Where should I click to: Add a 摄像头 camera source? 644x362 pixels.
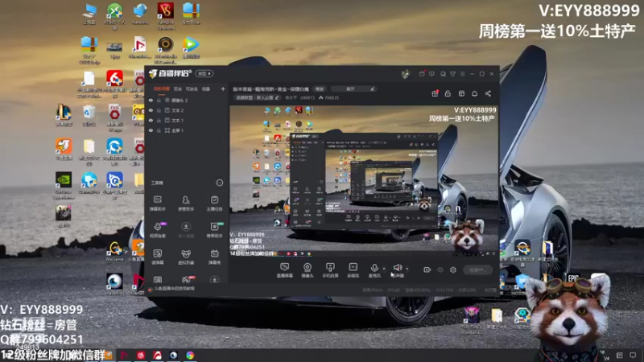click(x=308, y=270)
